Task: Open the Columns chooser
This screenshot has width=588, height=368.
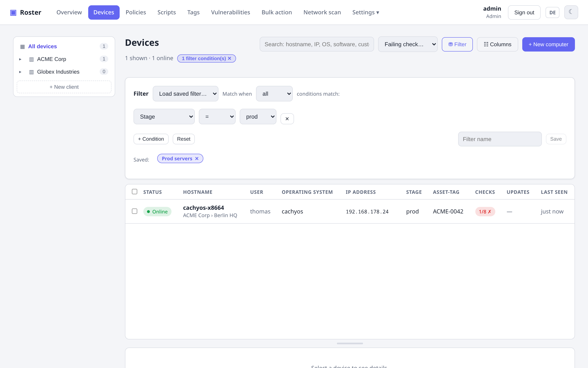Action: tap(497, 44)
